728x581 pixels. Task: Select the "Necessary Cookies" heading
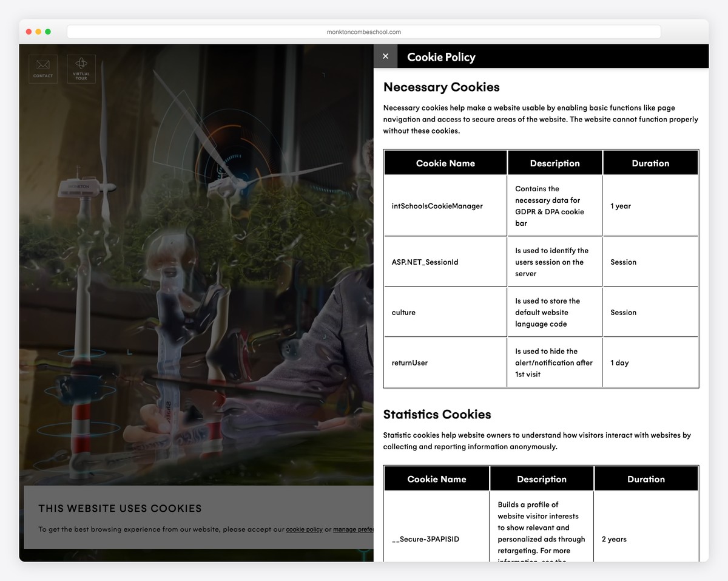[441, 87]
